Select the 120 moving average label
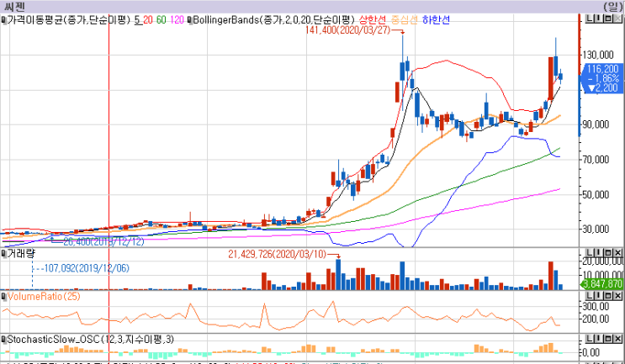The height and width of the screenshot is (364, 625). point(177,20)
